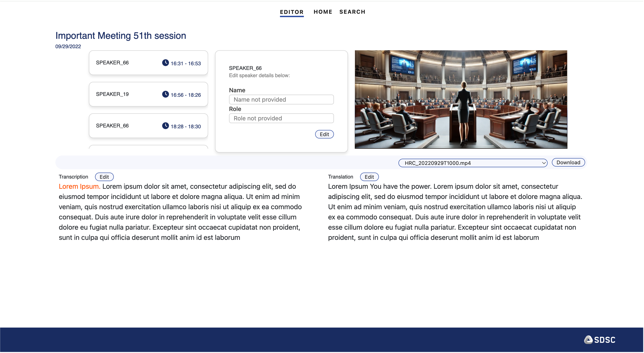Select the first SPEAKER_66 speaker card

pos(125,63)
